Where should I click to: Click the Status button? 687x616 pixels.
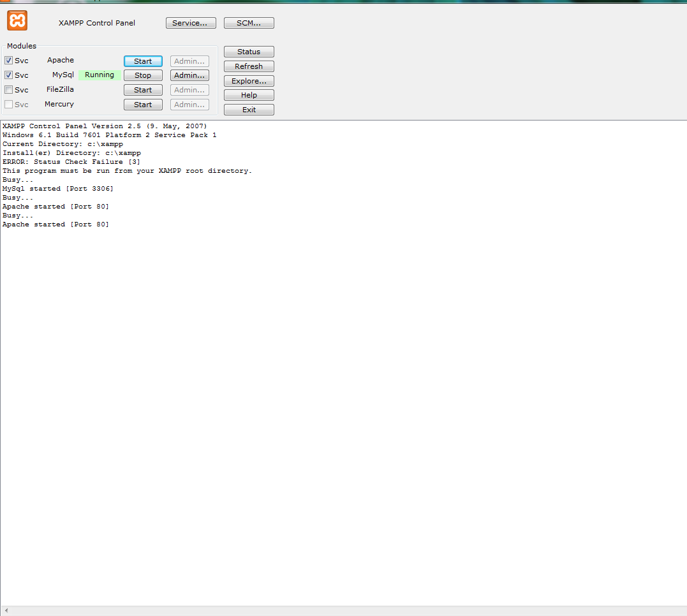point(249,52)
